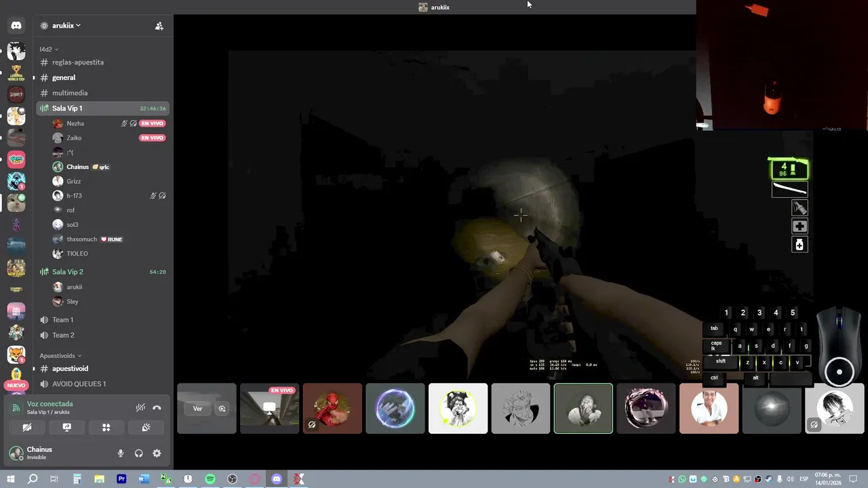Image resolution: width=868 pixels, height=488 pixels.
Task: Click the Ver button on stream tile
Action: pos(197,409)
